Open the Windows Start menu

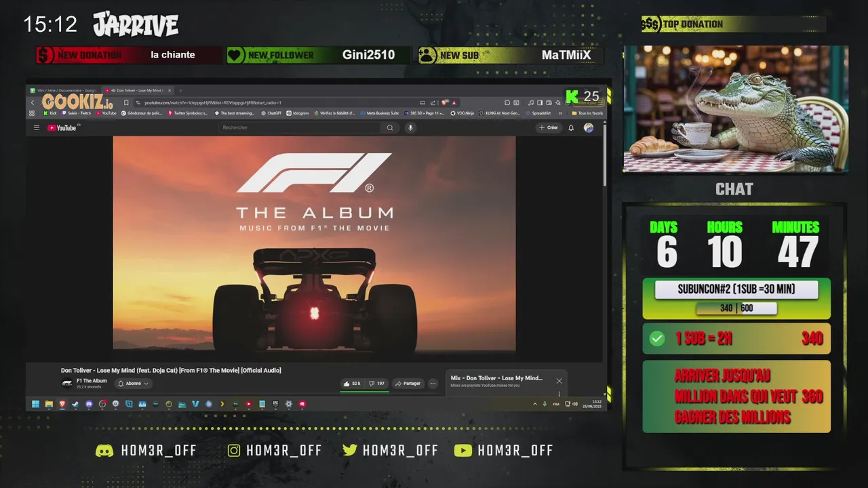(x=35, y=404)
